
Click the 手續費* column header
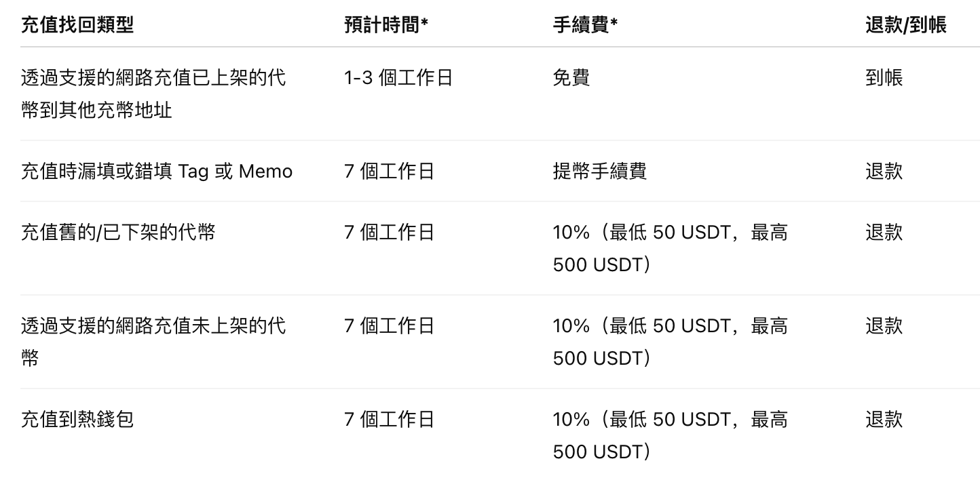(585, 25)
